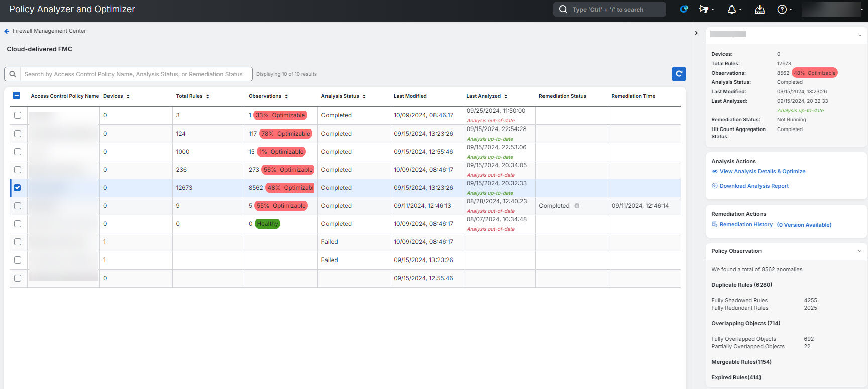Open the user account dropdown
Screen dimensions: 868x389
833,9
